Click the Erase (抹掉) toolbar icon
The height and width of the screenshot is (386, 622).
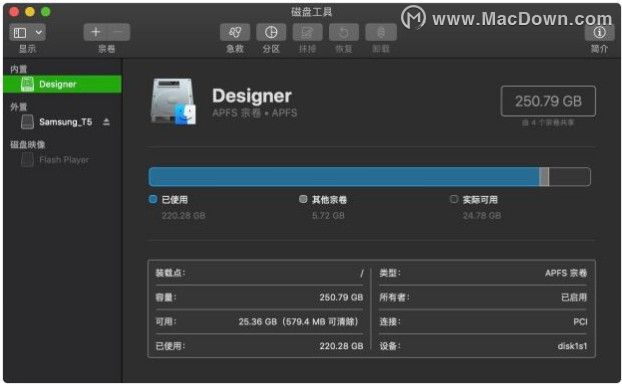307,33
